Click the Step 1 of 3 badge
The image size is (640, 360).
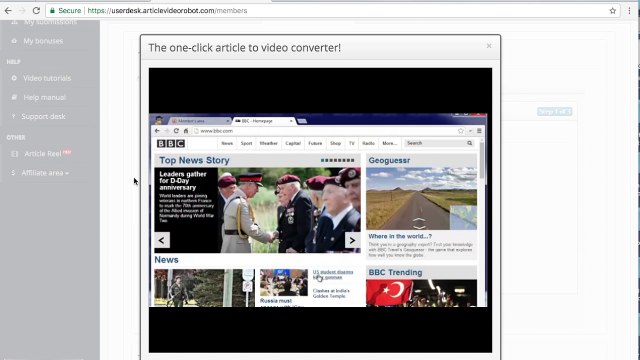tap(555, 111)
